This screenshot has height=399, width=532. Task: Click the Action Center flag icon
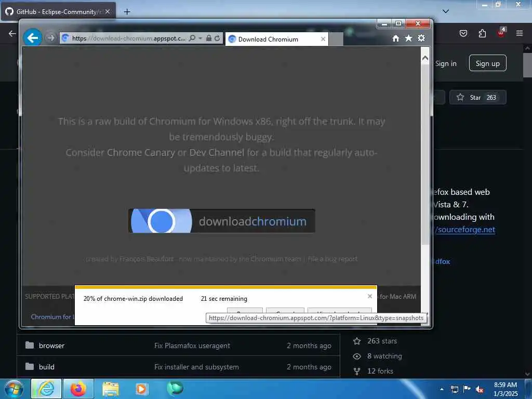point(467,389)
